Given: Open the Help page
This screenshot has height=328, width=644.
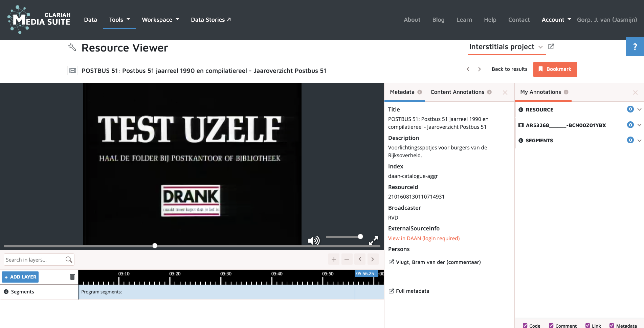Looking at the screenshot, I should tap(490, 20).
